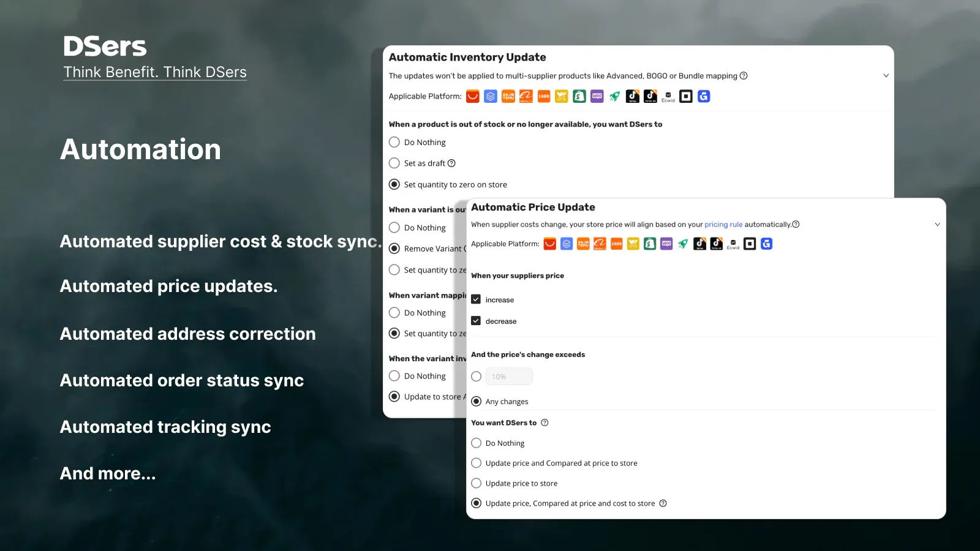This screenshot has height=551, width=980.
Task: Click the Shopify icon in Automatic Price Update
Action: pos(650,244)
